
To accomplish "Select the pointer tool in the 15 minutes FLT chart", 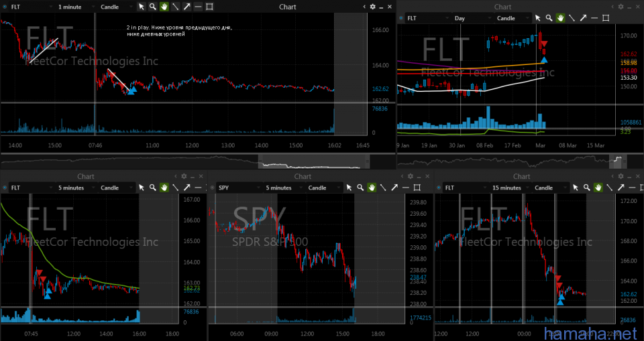I will coord(576,188).
